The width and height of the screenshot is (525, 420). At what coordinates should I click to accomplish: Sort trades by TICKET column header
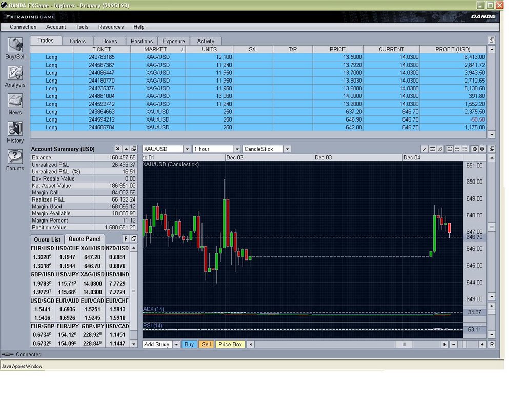(x=102, y=49)
